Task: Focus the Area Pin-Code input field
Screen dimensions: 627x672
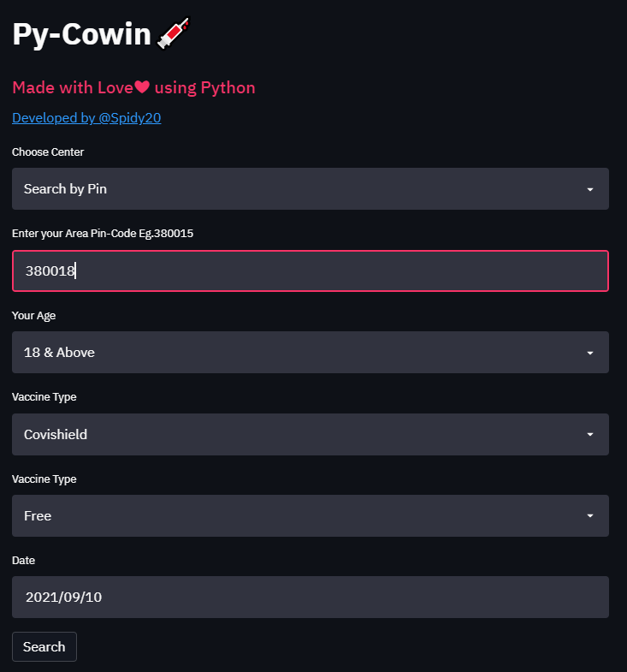Action: pos(310,271)
